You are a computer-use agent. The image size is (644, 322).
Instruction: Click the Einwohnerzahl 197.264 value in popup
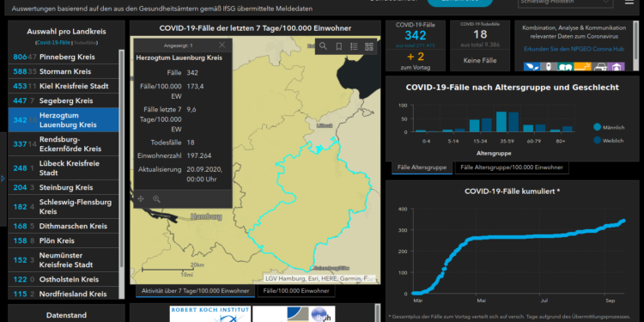[199, 155]
